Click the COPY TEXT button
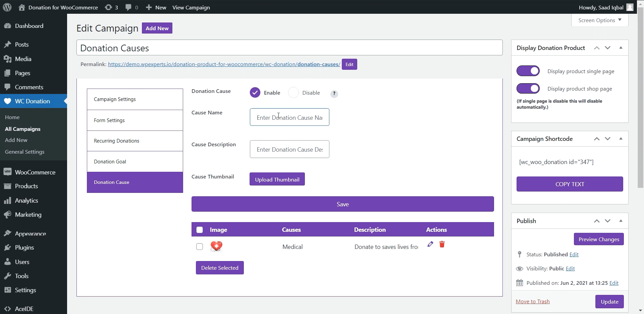644x314 pixels. pyautogui.click(x=570, y=184)
